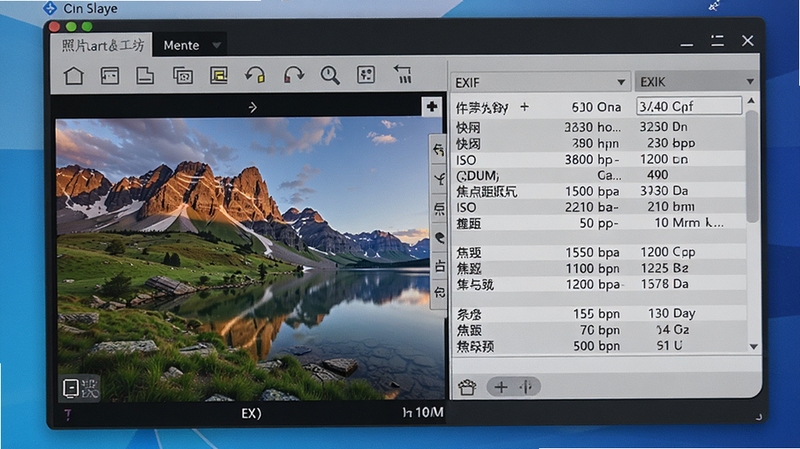The height and width of the screenshot is (449, 800).
Task: Click the 3/.40 Cpf input field
Action: coord(689,106)
